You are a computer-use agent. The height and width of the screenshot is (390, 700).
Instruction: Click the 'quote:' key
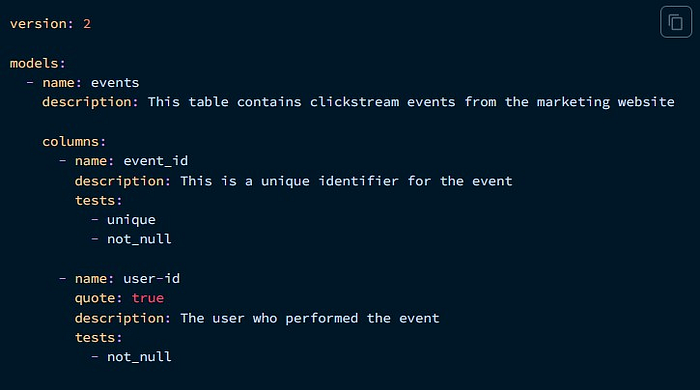tap(98, 298)
